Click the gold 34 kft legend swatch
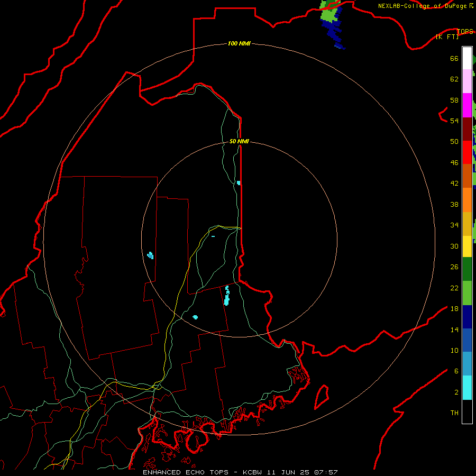Viewport: 476px width, 476px height. point(467,224)
